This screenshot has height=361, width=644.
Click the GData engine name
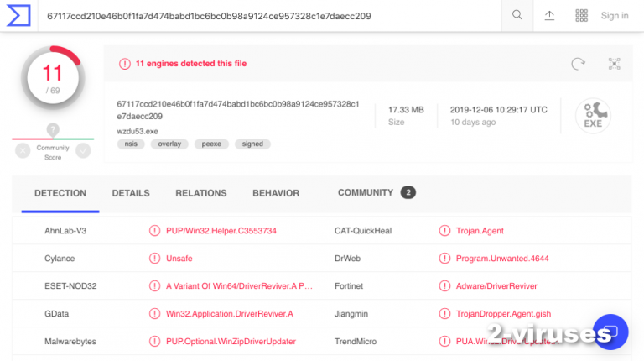click(x=57, y=314)
